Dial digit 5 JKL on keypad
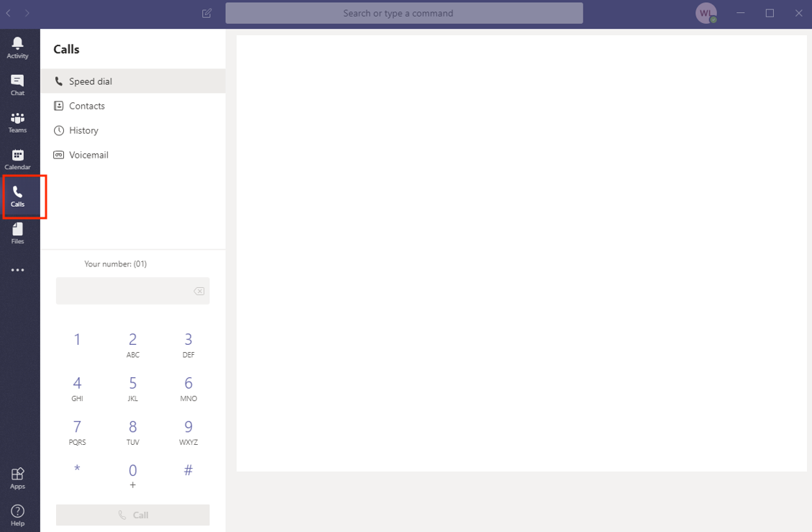812x532 pixels. 132,388
